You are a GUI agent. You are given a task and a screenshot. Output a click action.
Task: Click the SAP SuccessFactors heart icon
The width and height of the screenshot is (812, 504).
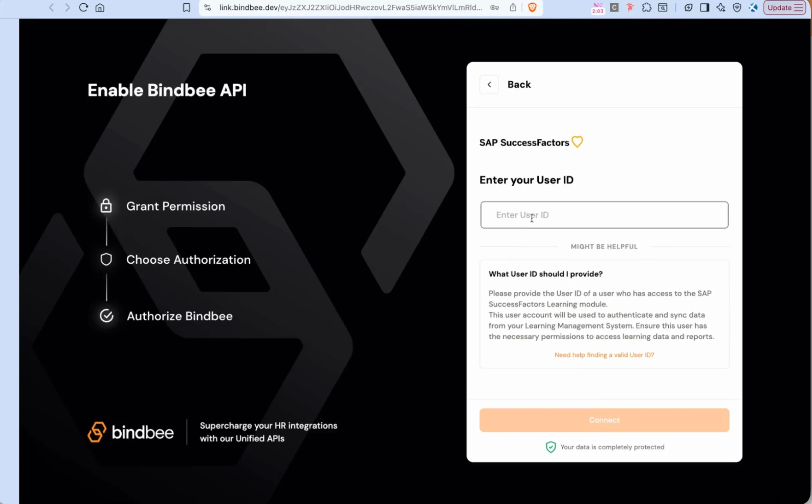577,142
